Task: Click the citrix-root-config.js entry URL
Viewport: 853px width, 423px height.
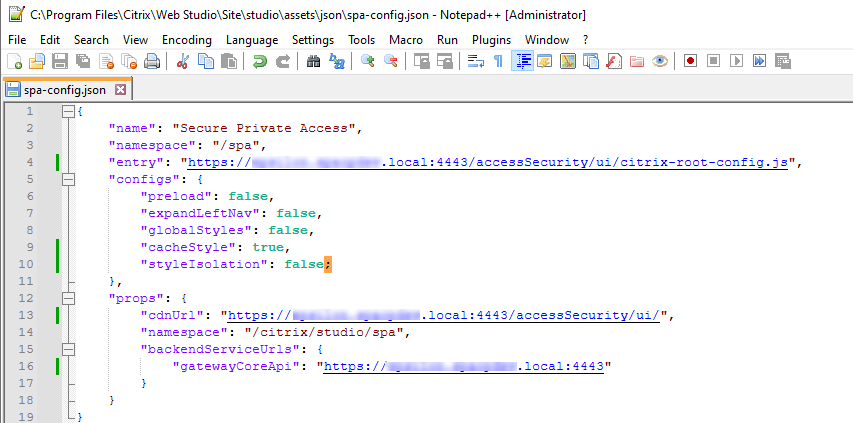Action: click(x=490, y=162)
